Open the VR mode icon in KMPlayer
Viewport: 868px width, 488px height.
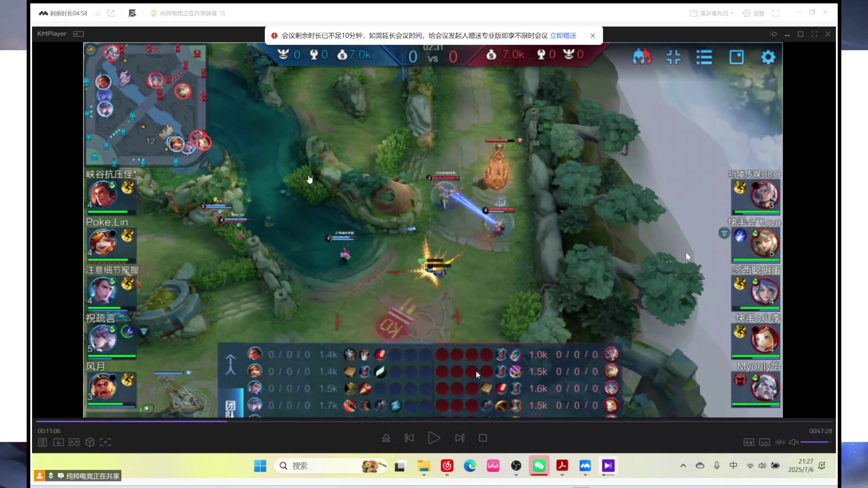74,442
